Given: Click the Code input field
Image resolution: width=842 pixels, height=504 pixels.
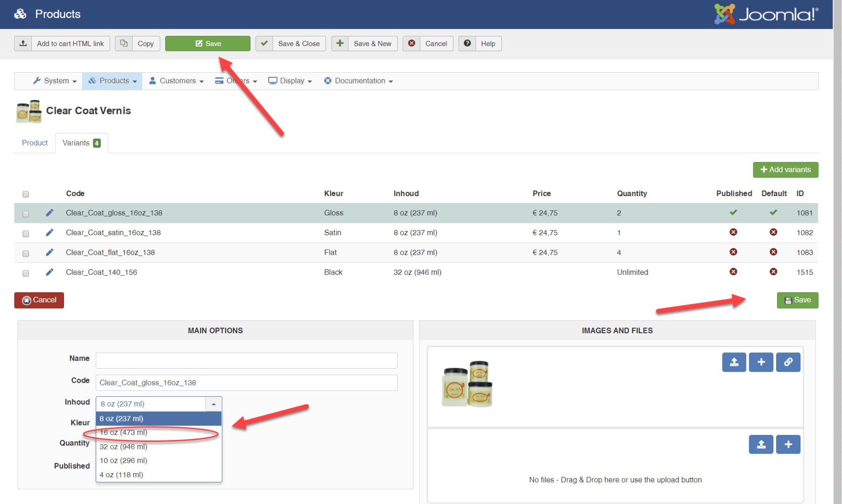Looking at the screenshot, I should pyautogui.click(x=246, y=383).
